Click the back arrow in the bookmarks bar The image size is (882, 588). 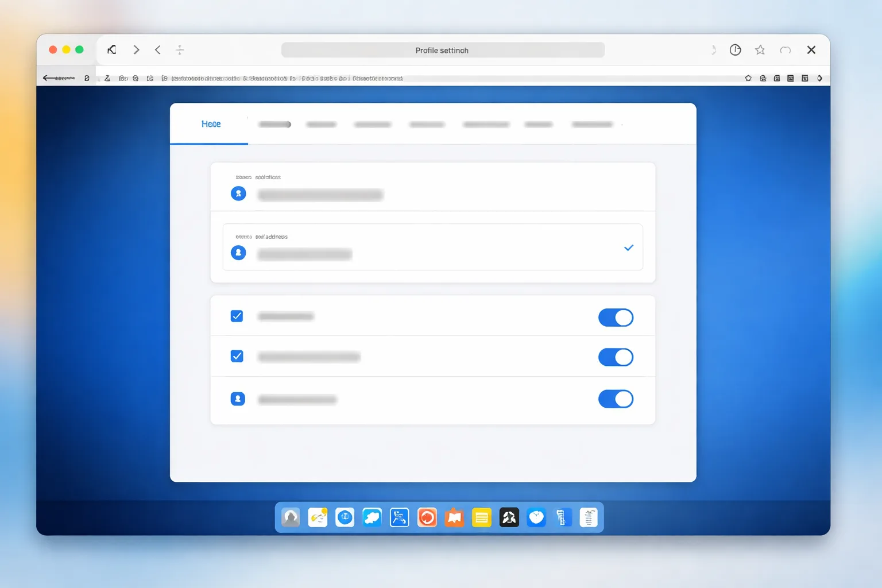59,78
